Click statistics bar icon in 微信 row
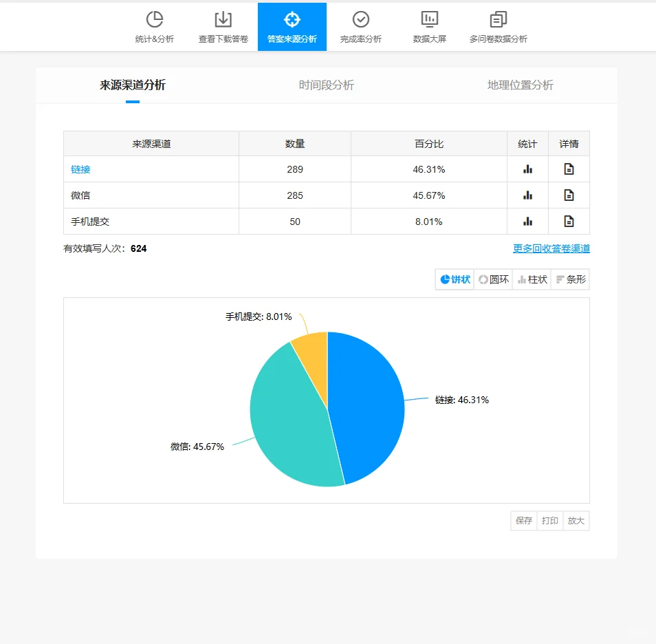Screen dimensions: 656x644 click(527, 195)
